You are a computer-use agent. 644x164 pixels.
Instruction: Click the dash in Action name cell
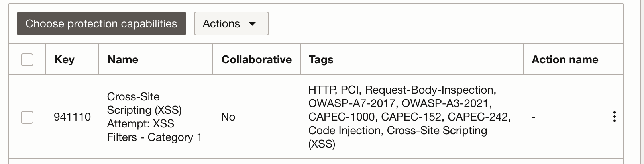point(533,117)
